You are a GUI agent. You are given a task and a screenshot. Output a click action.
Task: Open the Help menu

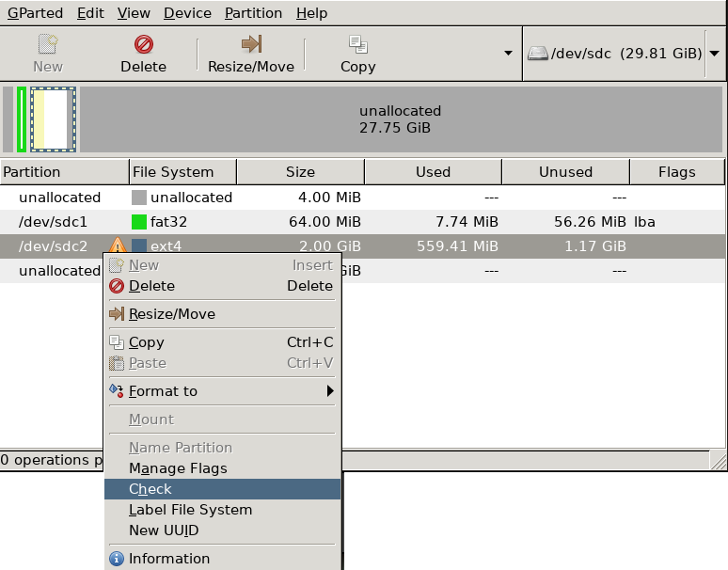coord(312,13)
